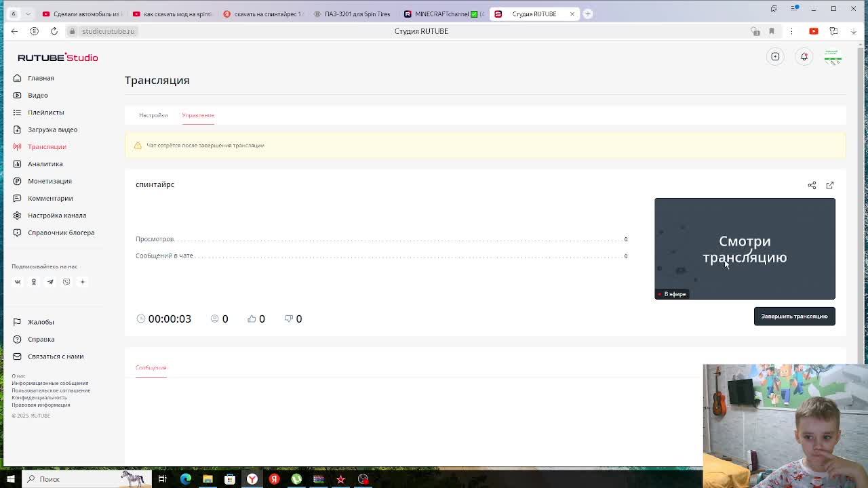Viewport: 868px width, 488px height.
Task: Open the stream preview thumbnail
Action: pos(745,248)
